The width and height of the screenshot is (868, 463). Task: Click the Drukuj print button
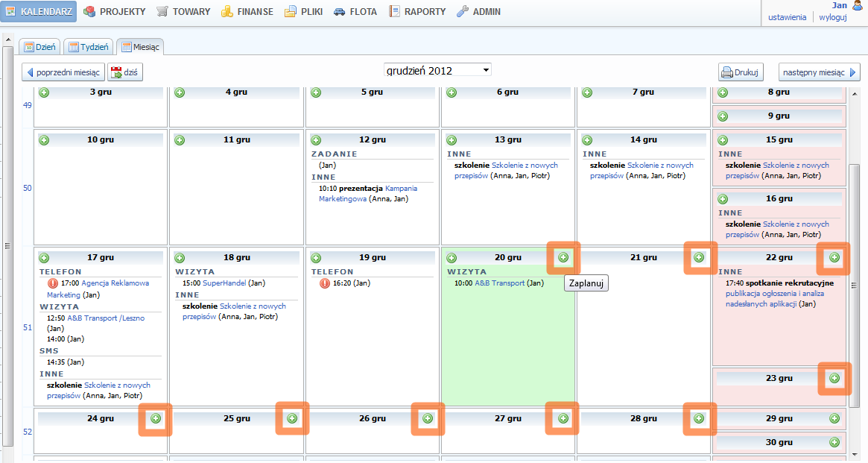point(741,72)
